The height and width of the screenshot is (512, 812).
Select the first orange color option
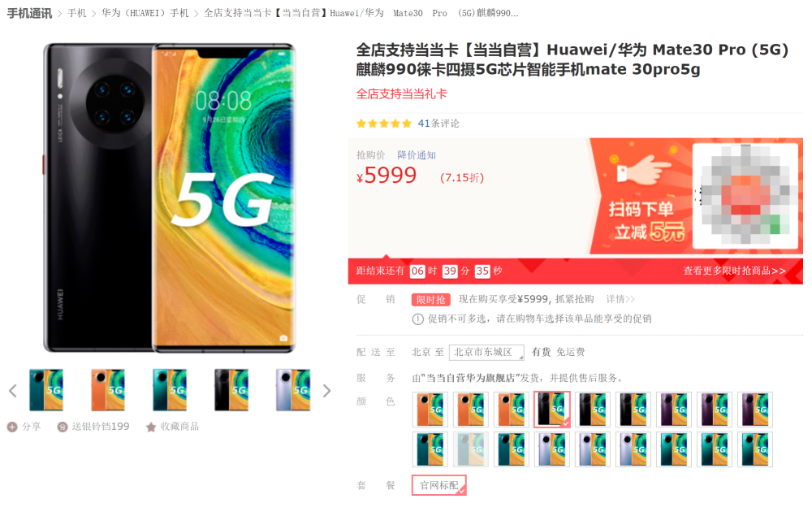pos(430,410)
